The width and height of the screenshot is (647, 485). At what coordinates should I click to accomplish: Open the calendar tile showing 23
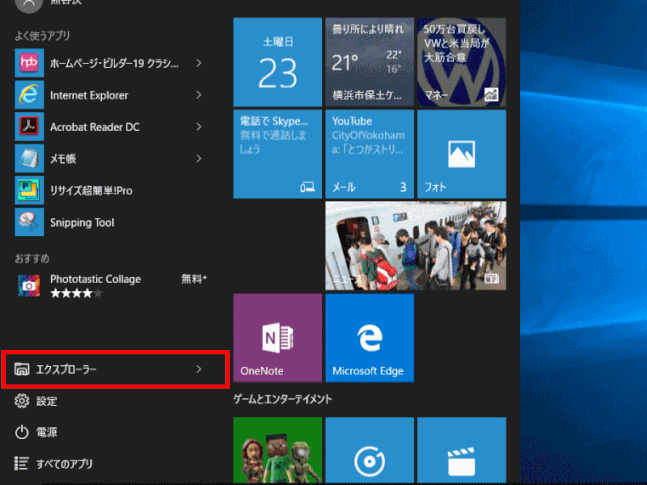click(x=277, y=62)
